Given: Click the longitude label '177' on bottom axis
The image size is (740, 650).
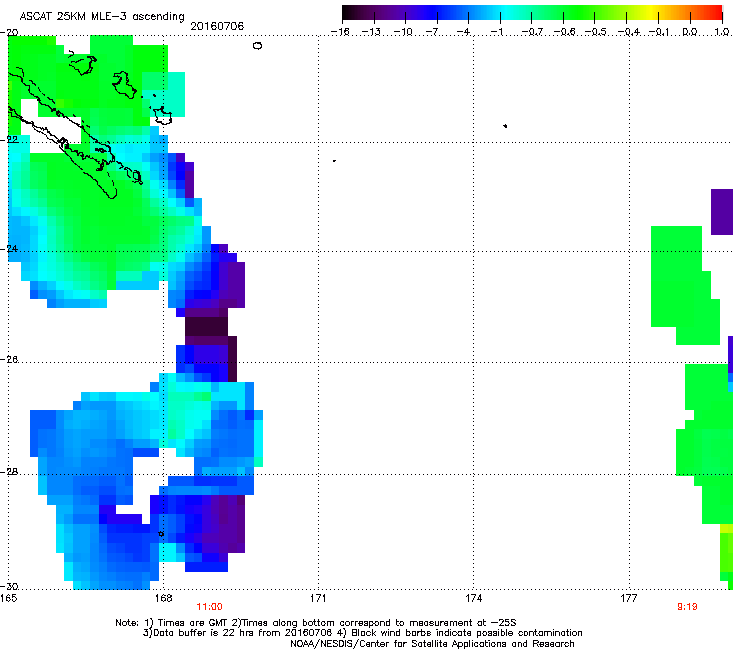Looking at the screenshot, I should (x=629, y=598).
